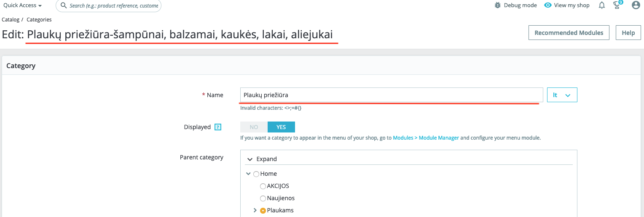Click Expand in the category tree

[262, 159]
